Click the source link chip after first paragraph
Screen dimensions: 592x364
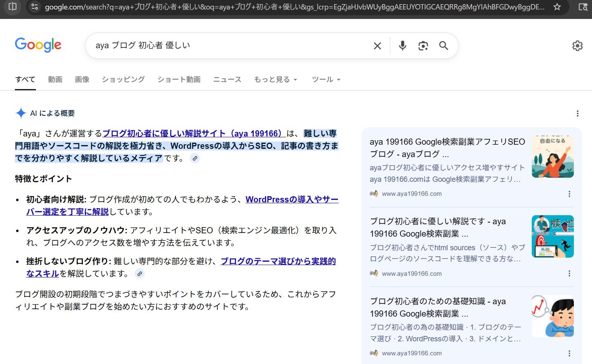(195, 158)
